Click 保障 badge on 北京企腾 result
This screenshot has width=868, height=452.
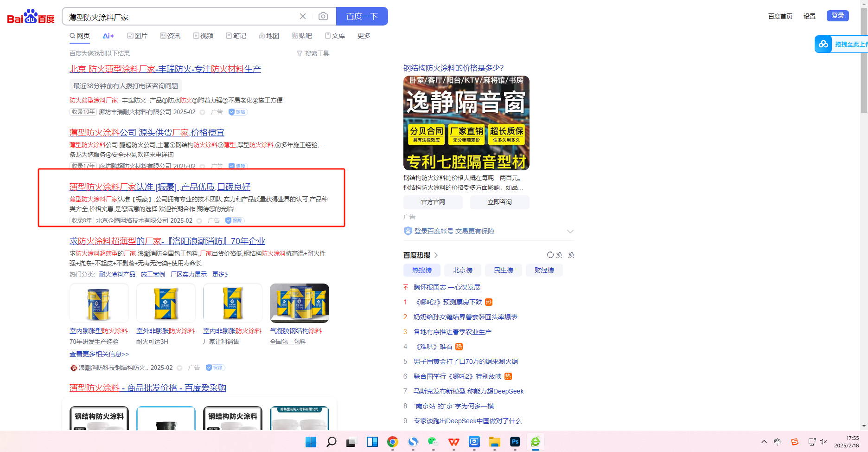pos(235,220)
